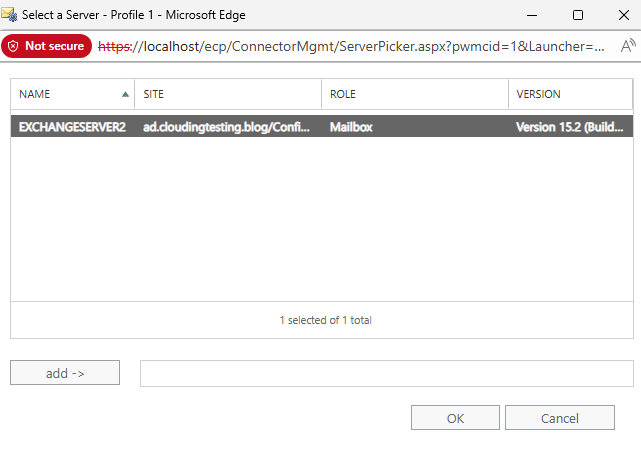Image resolution: width=641 pixels, height=456 pixels.
Task: Select the EXCHANGESERVER2 server name
Action: [x=72, y=127]
